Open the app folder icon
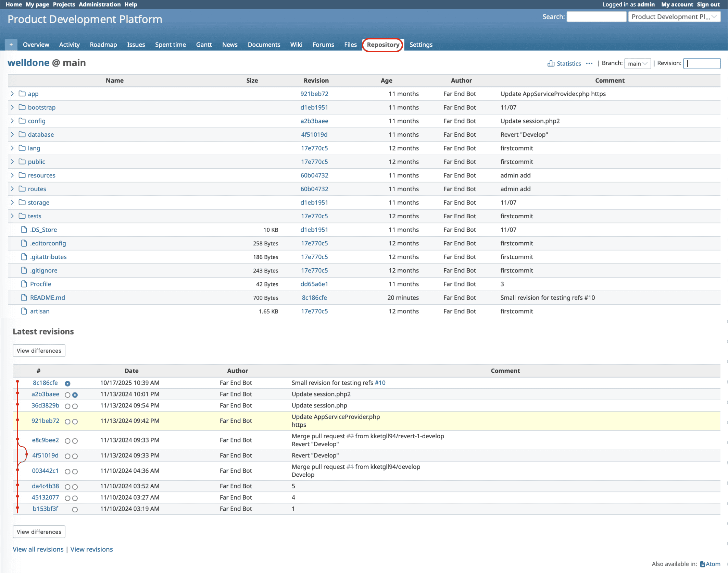This screenshot has width=728, height=573. [22, 94]
